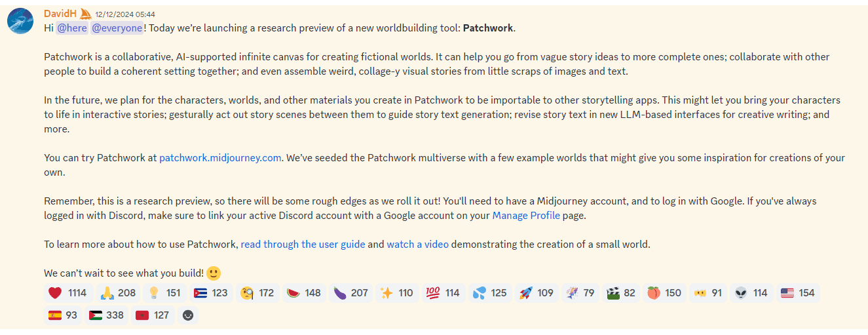
Task: Open the patchwork.midjourney.com link
Action: 220,158
